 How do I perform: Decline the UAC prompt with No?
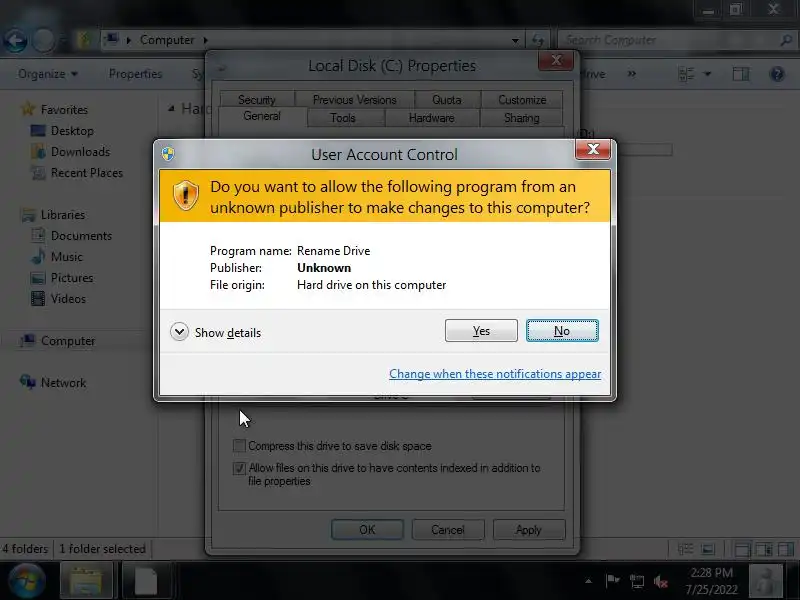562,331
